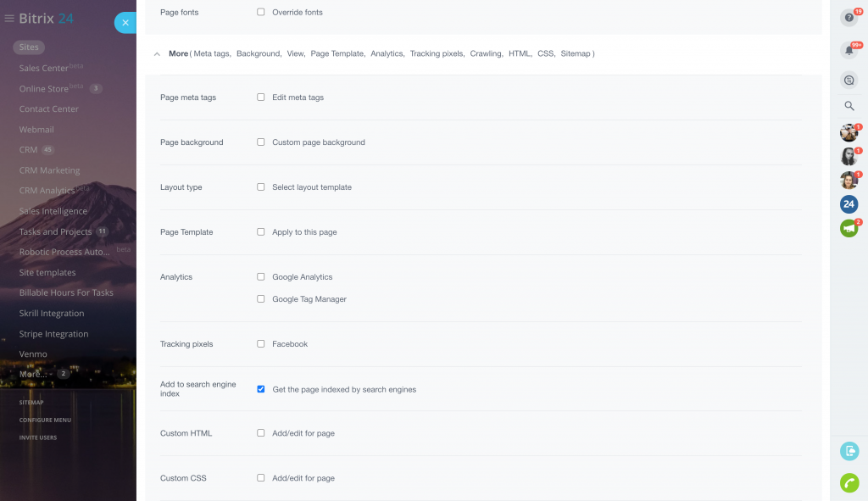Uncheck page indexed by search engines

point(261,389)
